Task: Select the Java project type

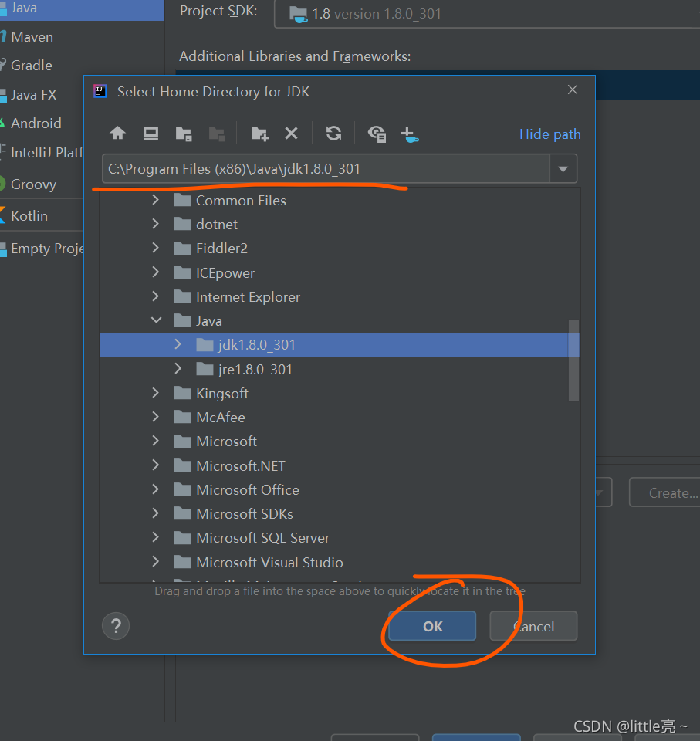Action: pyautogui.click(x=83, y=8)
